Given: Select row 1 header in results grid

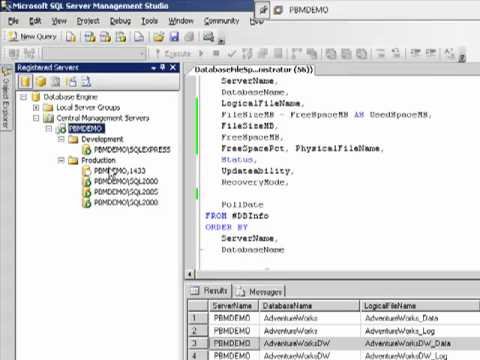Looking at the screenshot, I should click(x=198, y=318).
